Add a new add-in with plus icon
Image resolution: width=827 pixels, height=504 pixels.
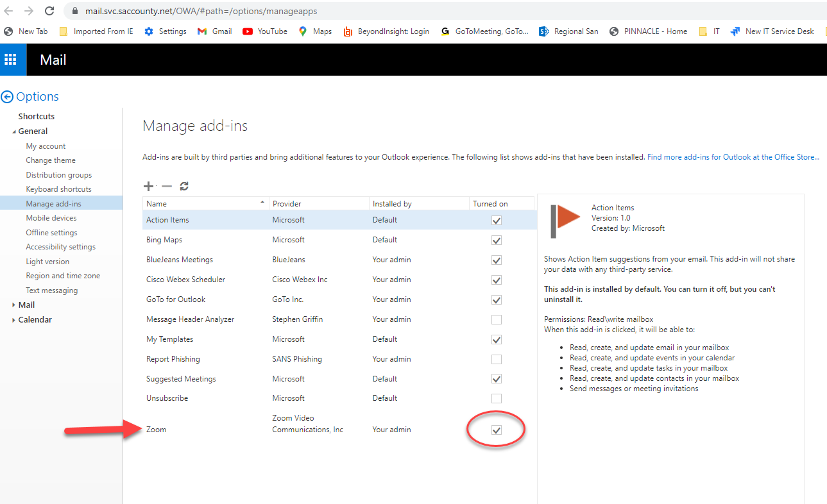148,186
